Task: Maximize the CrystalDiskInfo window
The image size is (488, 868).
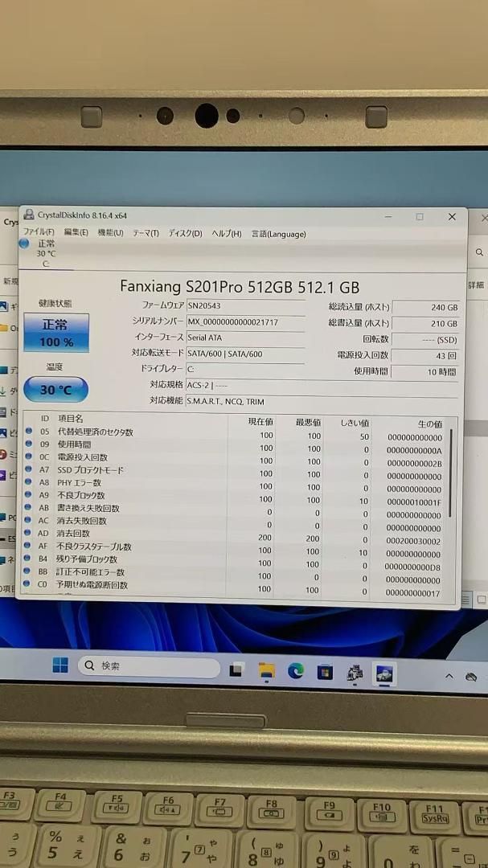Action: click(420, 217)
